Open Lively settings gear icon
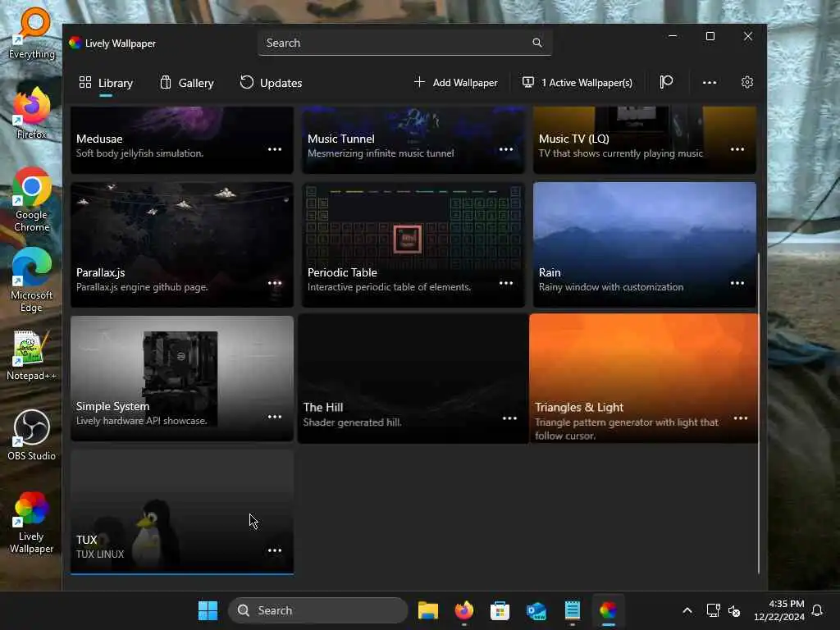The width and height of the screenshot is (840, 630). point(747,82)
